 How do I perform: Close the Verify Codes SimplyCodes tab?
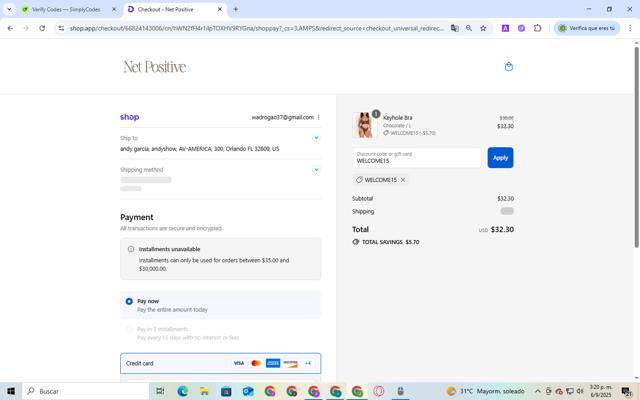[x=114, y=9]
